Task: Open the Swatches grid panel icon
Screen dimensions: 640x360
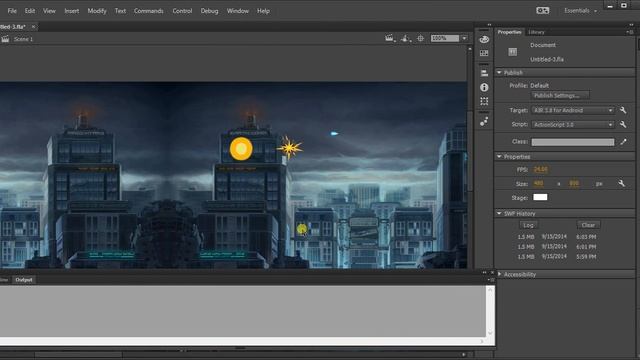Action: (484, 53)
